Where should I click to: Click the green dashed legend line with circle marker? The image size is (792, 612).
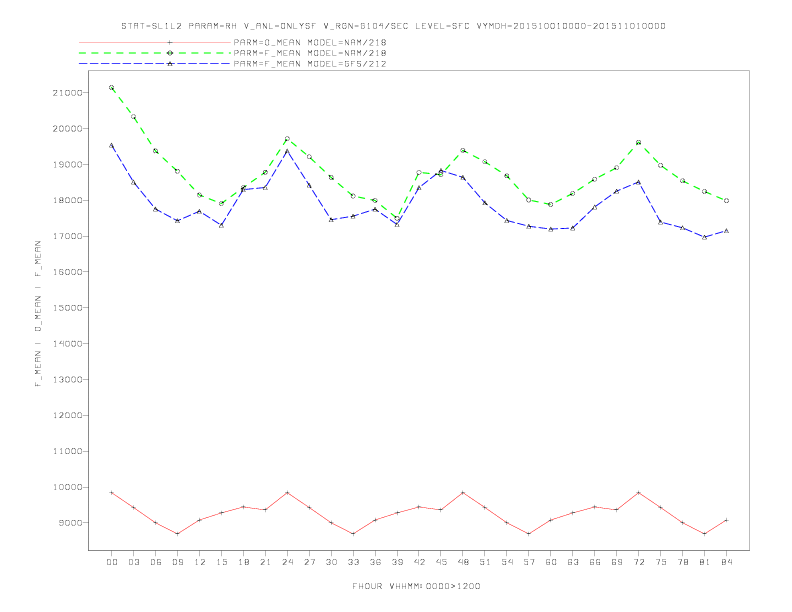[x=155, y=53]
